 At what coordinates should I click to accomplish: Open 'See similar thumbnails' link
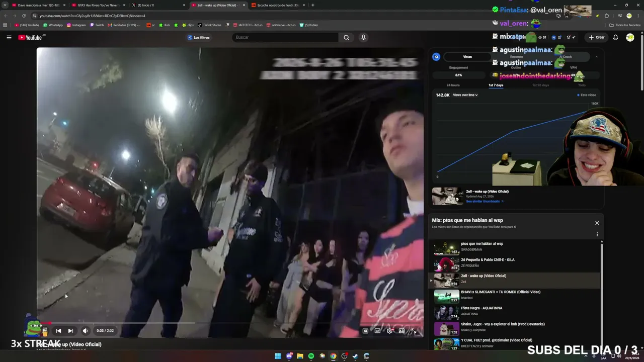(x=485, y=201)
